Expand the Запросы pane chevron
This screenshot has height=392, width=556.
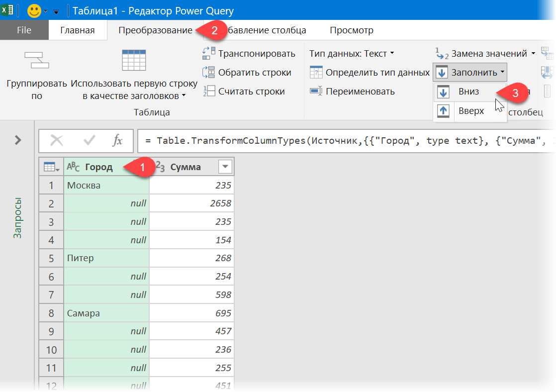pyautogui.click(x=18, y=140)
